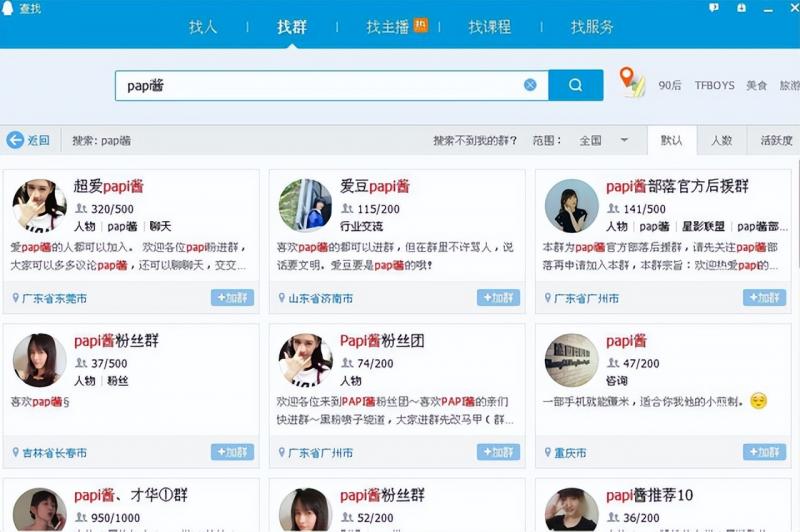The height and width of the screenshot is (532, 800).
Task: Select the 找课程 tab
Action: (x=489, y=27)
